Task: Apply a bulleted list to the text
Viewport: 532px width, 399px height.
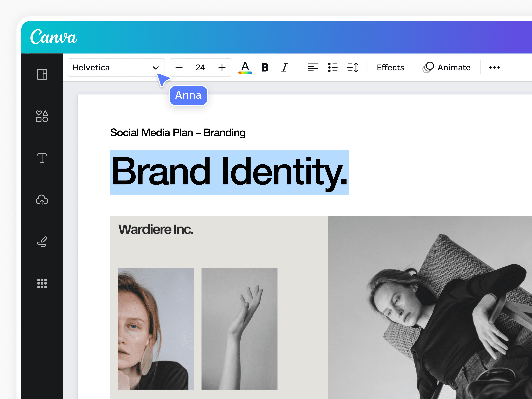Action: 333,68
